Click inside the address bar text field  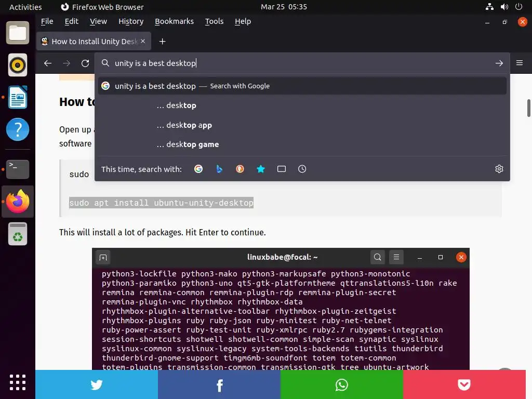click(302, 63)
